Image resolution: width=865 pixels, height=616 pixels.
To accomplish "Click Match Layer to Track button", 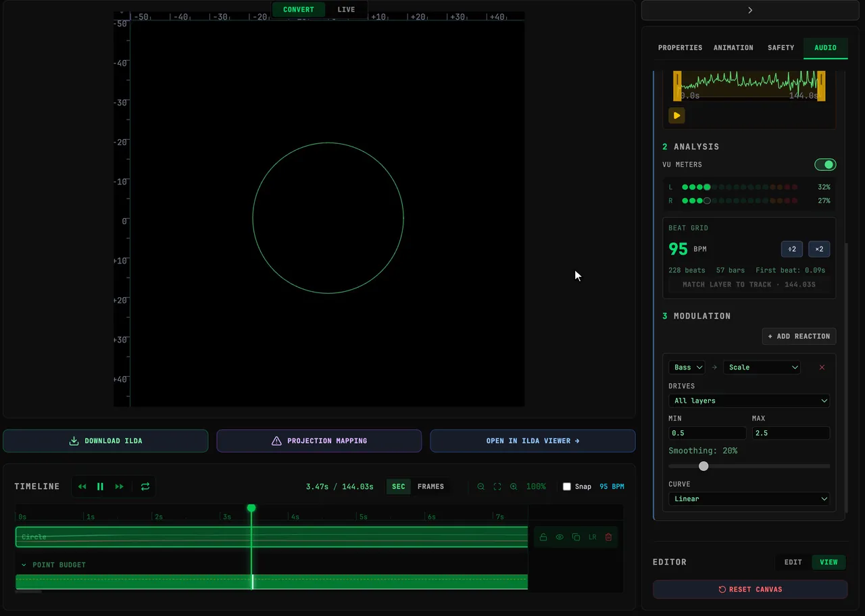I will pos(749,284).
